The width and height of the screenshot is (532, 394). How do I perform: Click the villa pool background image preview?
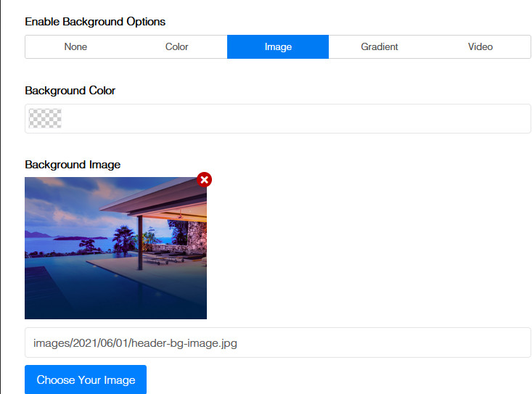115,248
